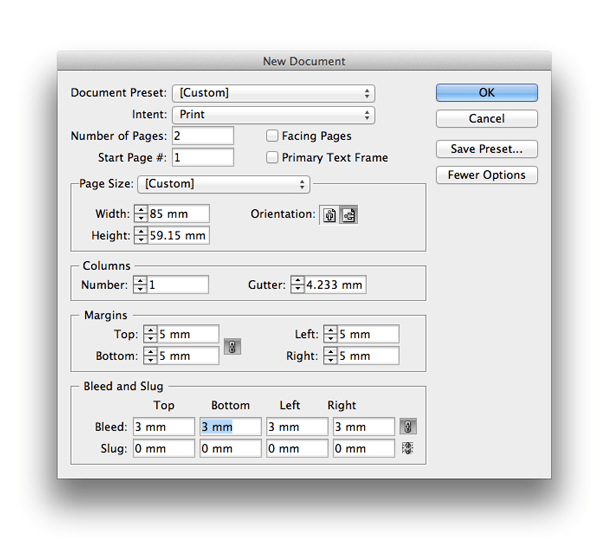Click the Cancel button

[486, 119]
